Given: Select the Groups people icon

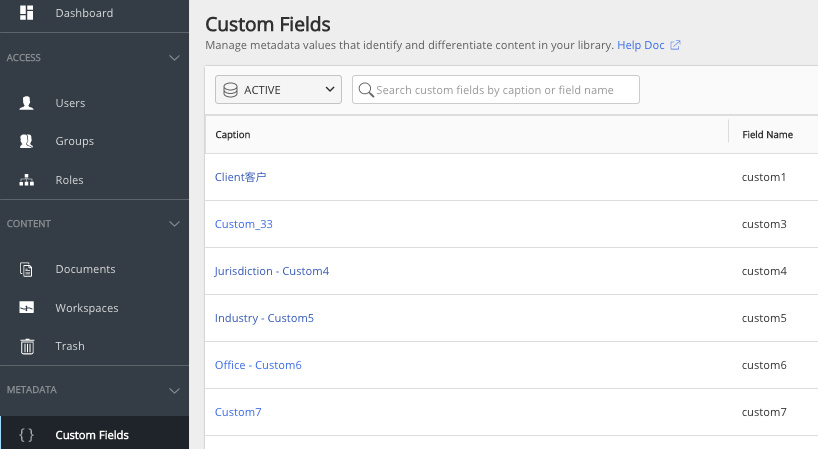Looking at the screenshot, I should click(27, 141).
